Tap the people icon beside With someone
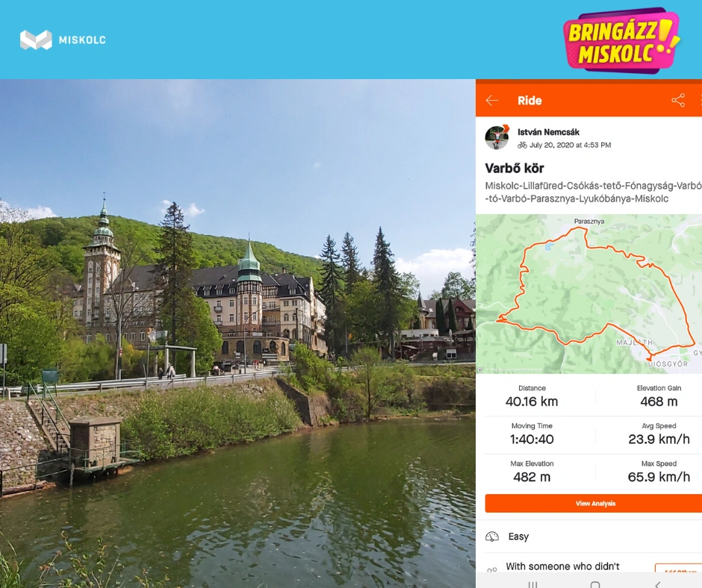Screen dimensions: 702x588 tap(492, 569)
